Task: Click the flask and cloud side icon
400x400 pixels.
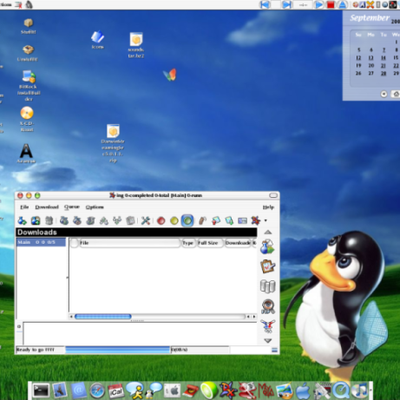Action: [268, 247]
